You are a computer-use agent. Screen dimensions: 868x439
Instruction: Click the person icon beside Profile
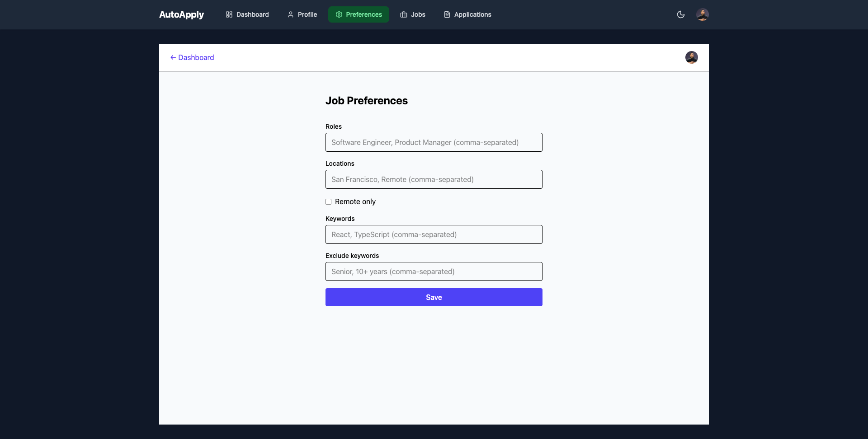(x=291, y=14)
